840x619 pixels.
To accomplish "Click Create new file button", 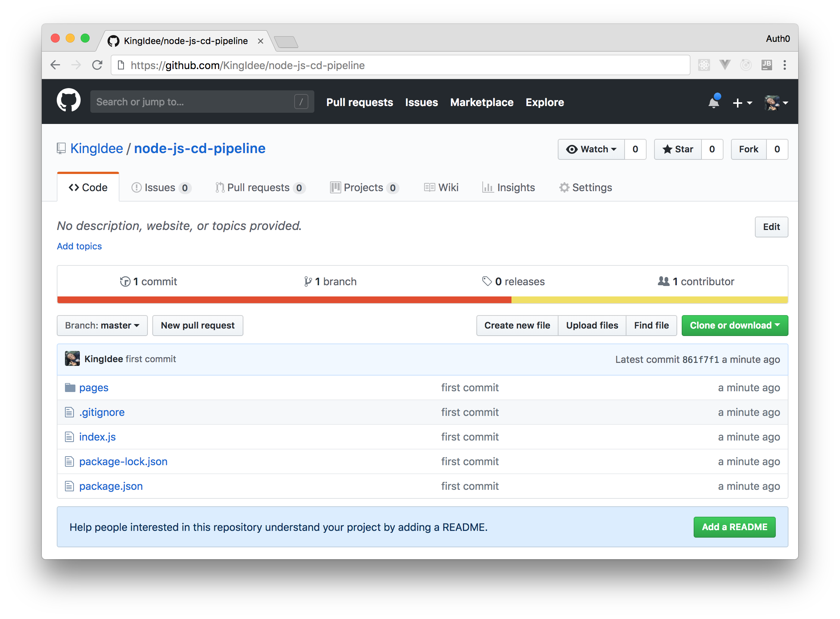I will point(517,326).
